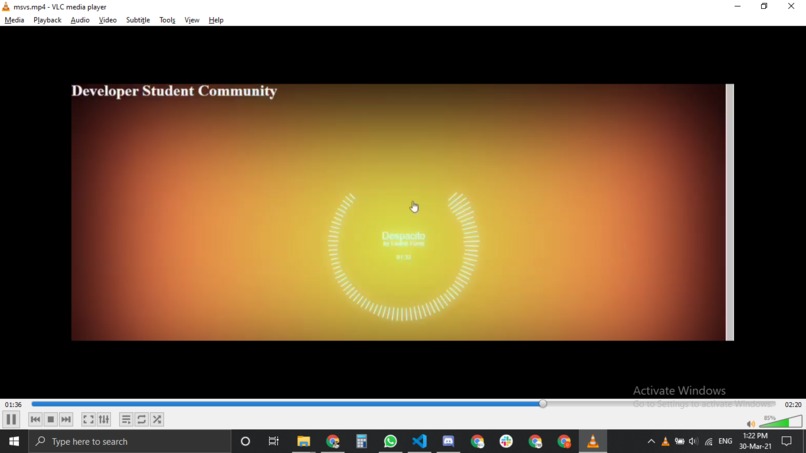Open the Media menu

(14, 20)
